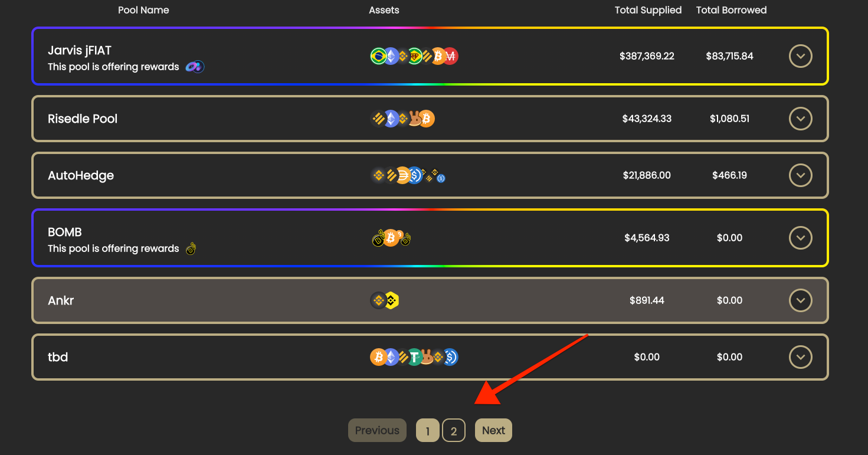Image resolution: width=868 pixels, height=455 pixels.
Task: Click the yellow BNB hexagon icon in Ankr pool
Action: [x=391, y=300]
